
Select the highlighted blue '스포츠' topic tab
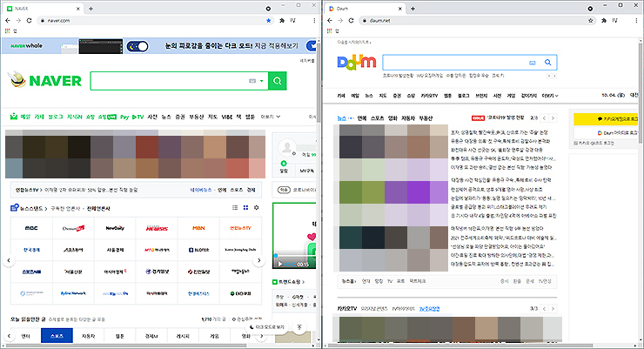57,336
